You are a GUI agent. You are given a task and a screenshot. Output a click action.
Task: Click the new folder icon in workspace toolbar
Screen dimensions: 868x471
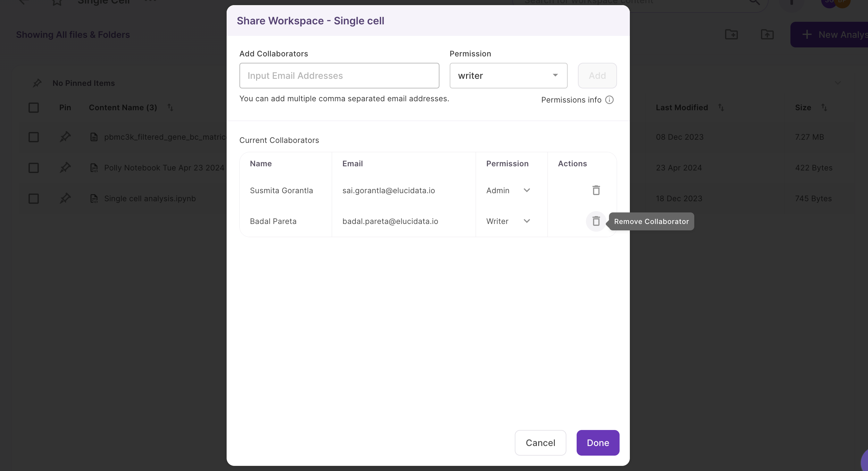click(731, 34)
